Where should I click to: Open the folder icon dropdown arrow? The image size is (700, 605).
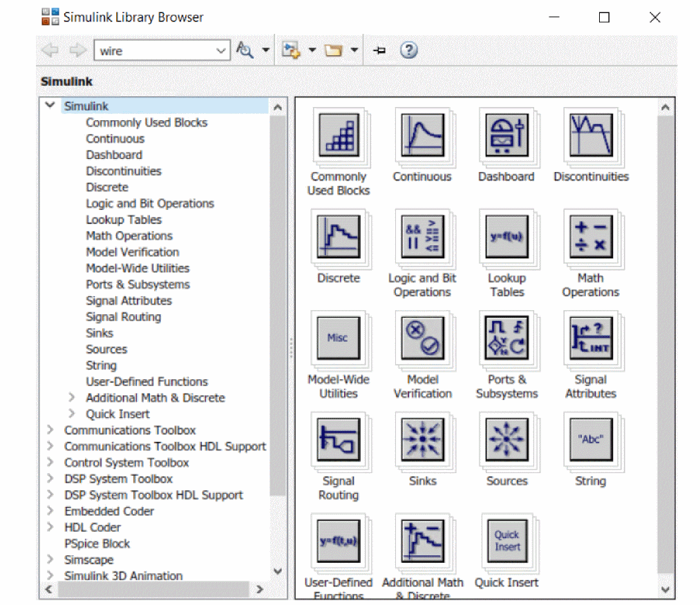[x=354, y=50]
